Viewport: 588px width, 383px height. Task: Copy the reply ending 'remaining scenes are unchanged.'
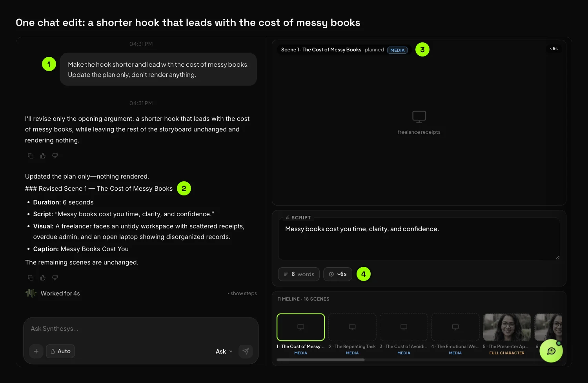point(31,278)
